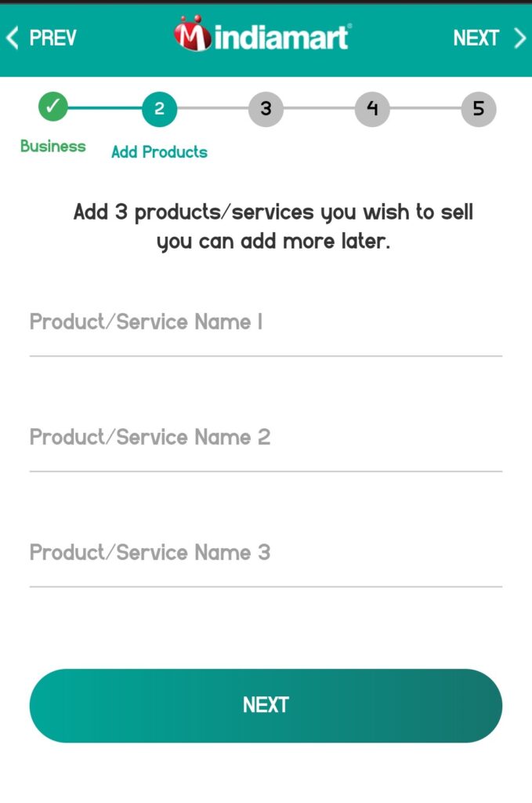
Task: Select step 5 circle in the stepper
Action: (479, 109)
